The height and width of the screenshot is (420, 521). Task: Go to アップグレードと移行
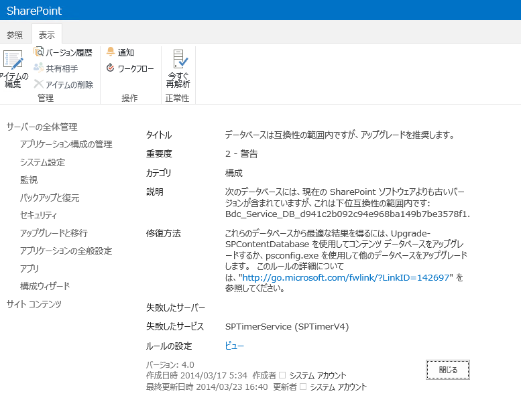pos(54,233)
